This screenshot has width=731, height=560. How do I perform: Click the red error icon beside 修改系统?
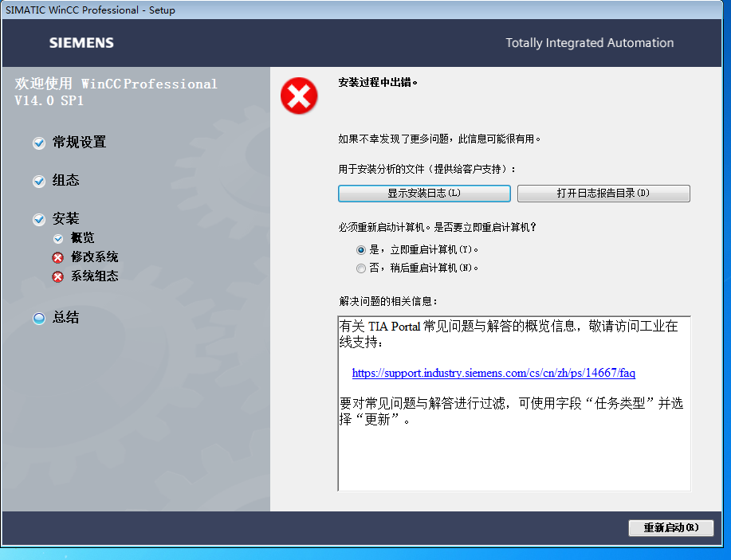click(x=58, y=257)
